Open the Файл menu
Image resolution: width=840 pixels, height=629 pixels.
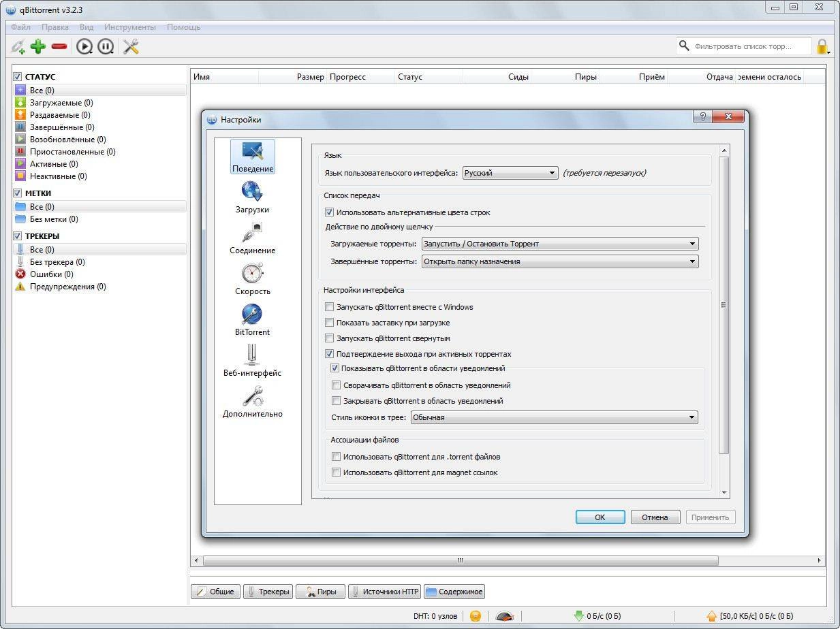20,27
